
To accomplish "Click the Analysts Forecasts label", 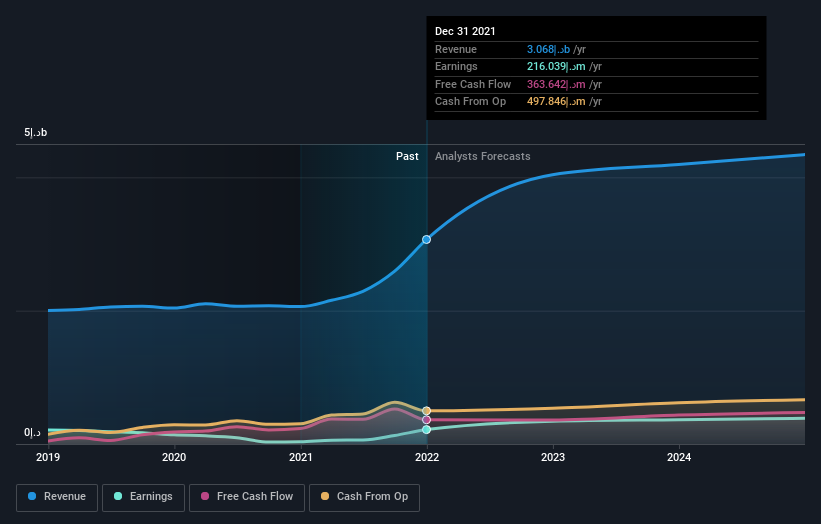I will coord(482,156).
